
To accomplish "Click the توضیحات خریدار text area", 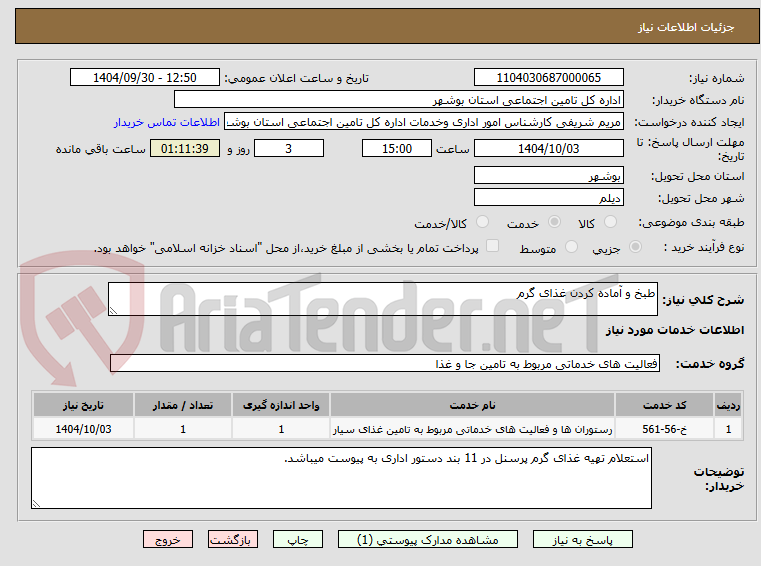I will (341, 478).
